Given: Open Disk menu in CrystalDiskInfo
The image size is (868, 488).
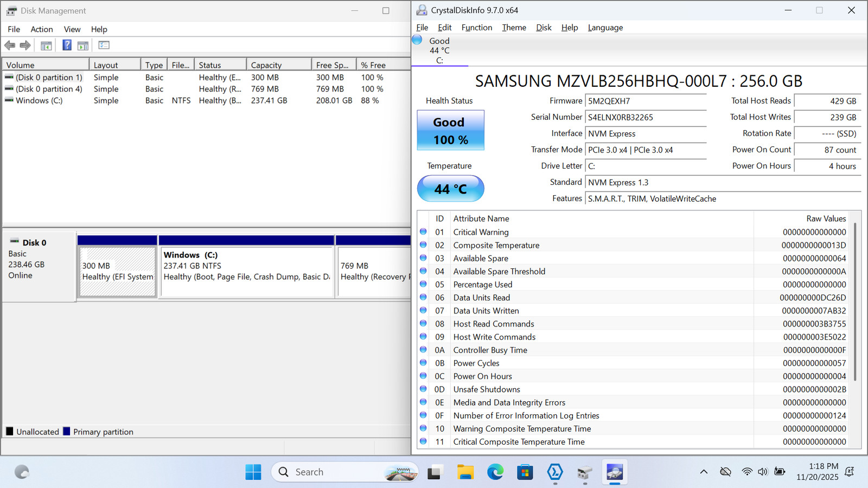Looking at the screenshot, I should click(544, 28).
